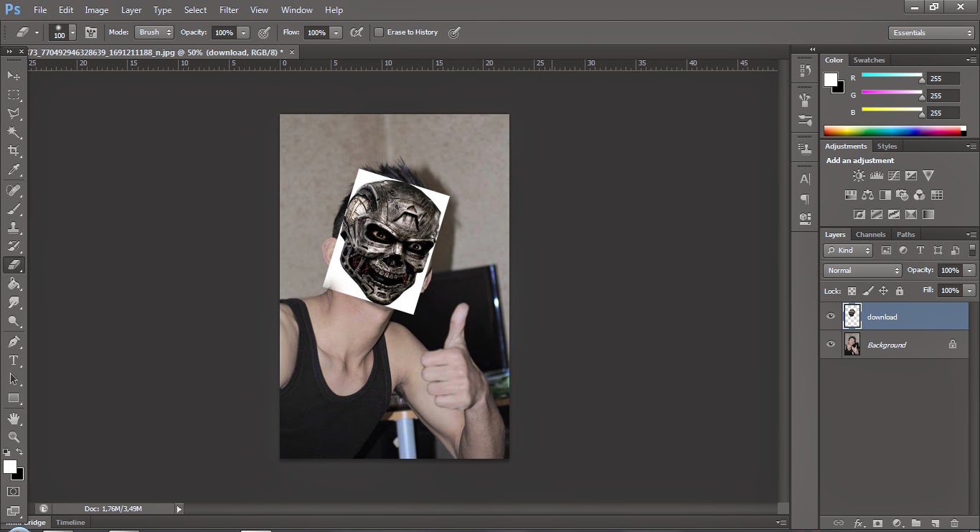Select the Magic Wand tool
This screenshot has height=532, width=980.
click(14, 131)
